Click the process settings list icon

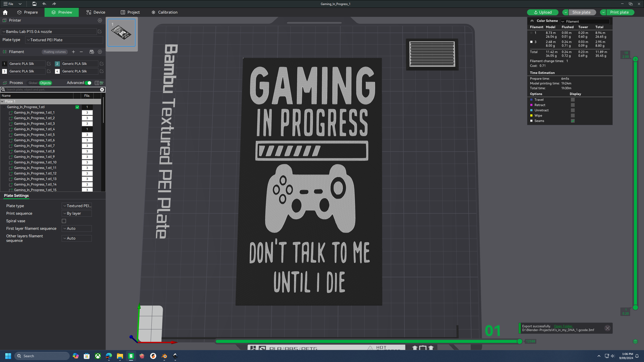click(x=97, y=83)
